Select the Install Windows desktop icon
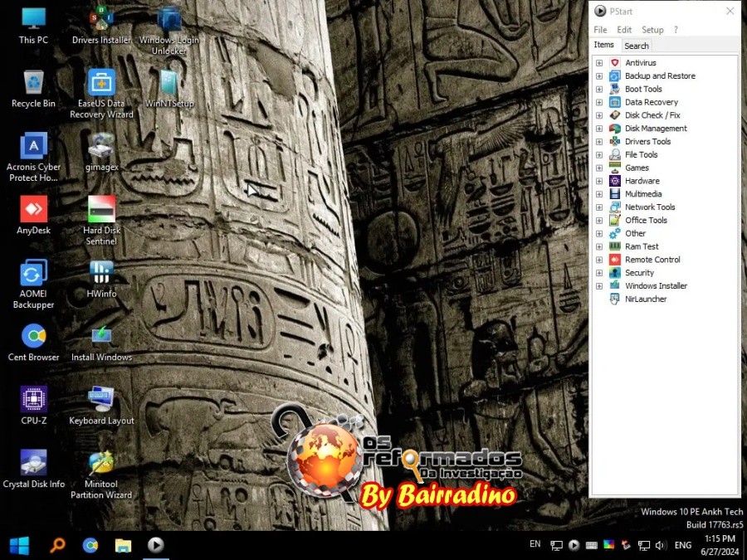747x560 pixels. click(x=101, y=343)
